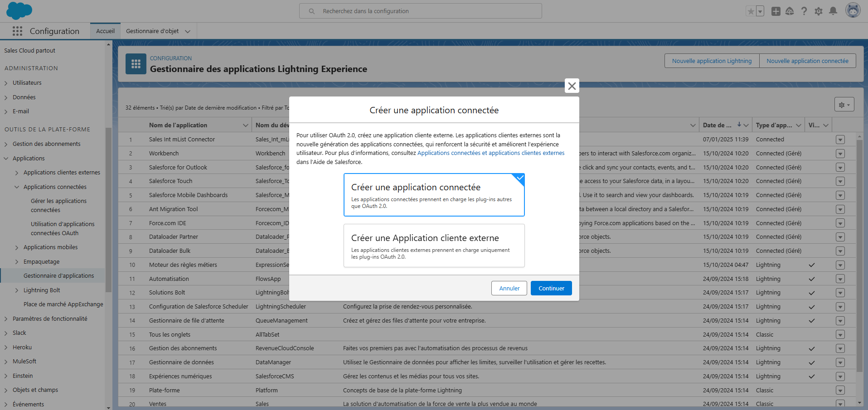
Task: Expand Applications clientes externes node
Action: (17, 173)
